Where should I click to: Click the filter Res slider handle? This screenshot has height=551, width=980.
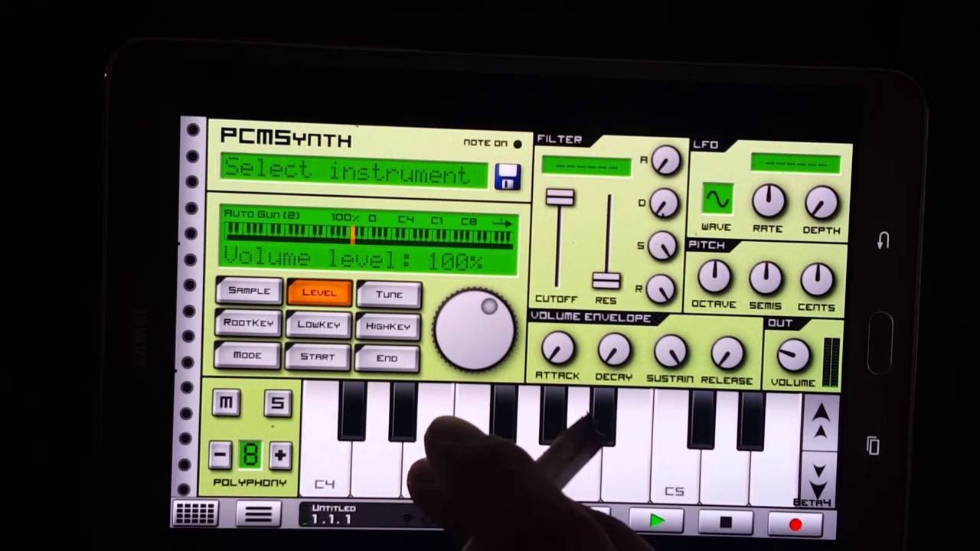pyautogui.click(x=606, y=281)
